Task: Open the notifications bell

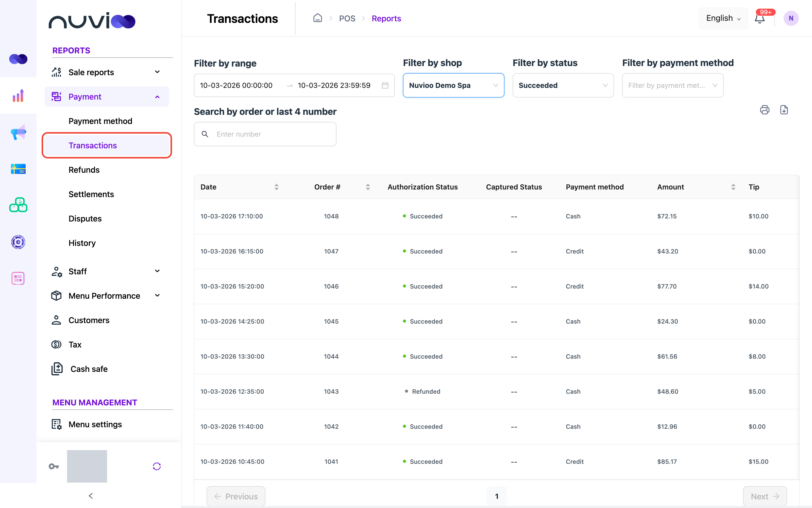Action: pyautogui.click(x=760, y=19)
